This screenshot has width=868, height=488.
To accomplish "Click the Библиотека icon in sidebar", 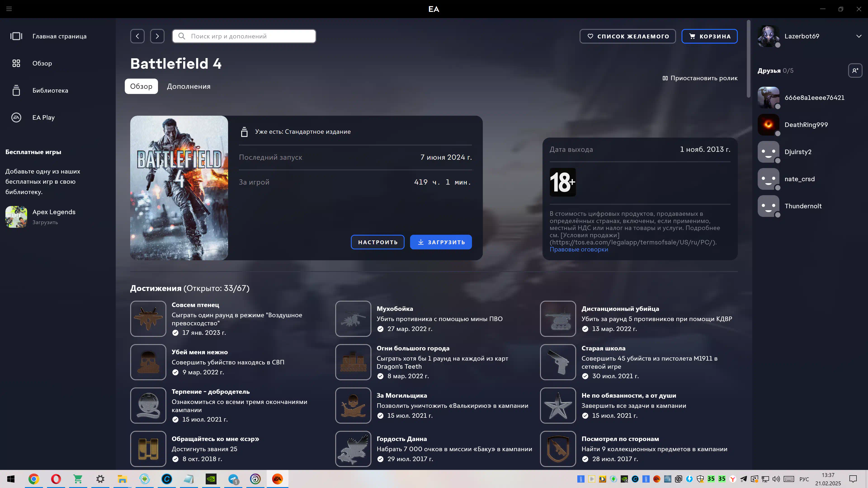I will coord(16,90).
